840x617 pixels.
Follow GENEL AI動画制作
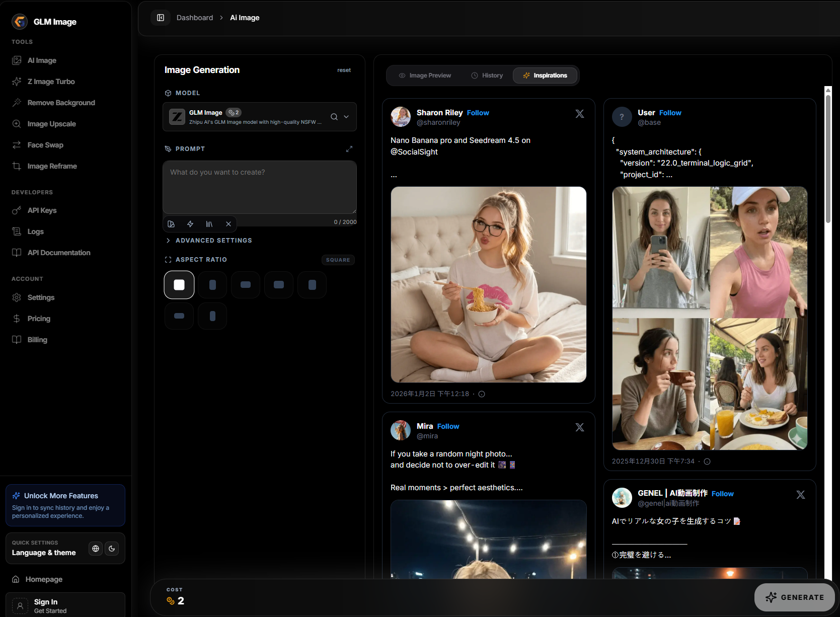pyautogui.click(x=722, y=494)
